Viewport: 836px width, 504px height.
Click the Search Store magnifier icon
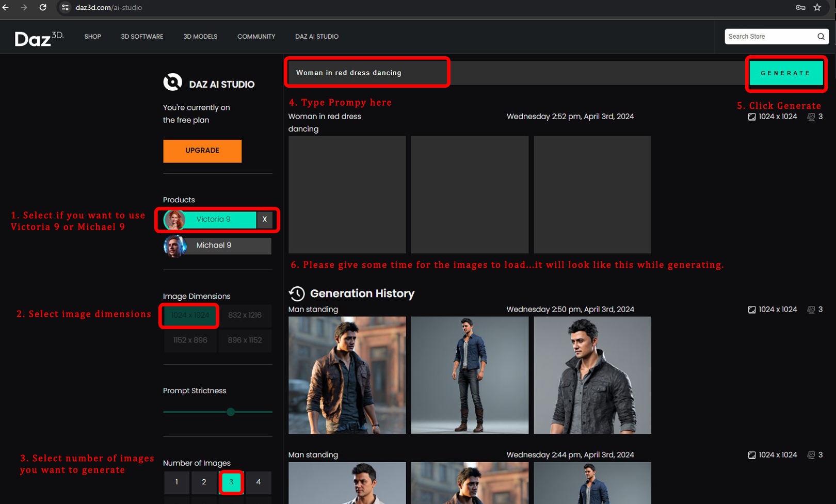click(821, 37)
